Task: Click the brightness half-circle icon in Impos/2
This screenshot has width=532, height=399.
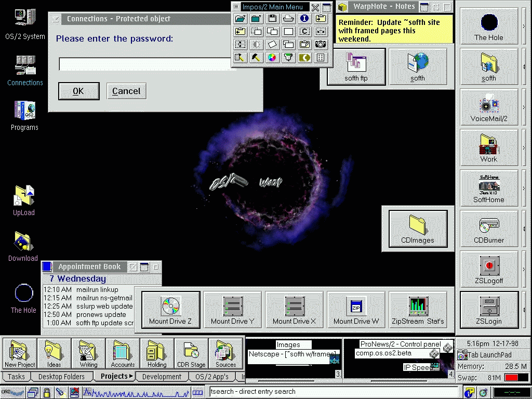Action: [256, 44]
